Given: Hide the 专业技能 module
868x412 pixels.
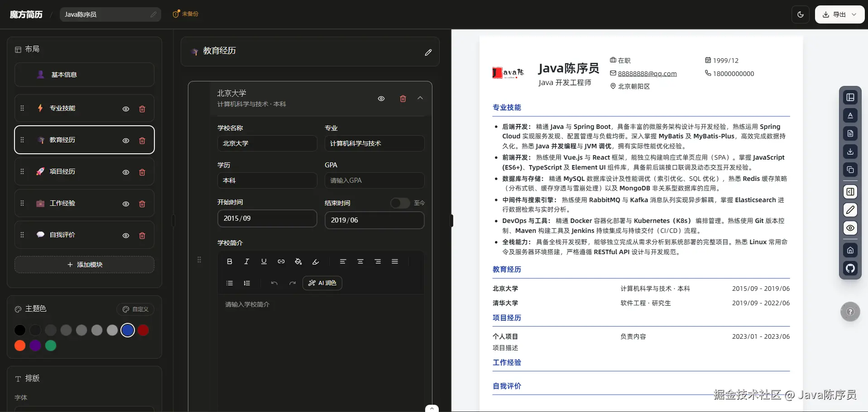Looking at the screenshot, I should click(x=126, y=109).
